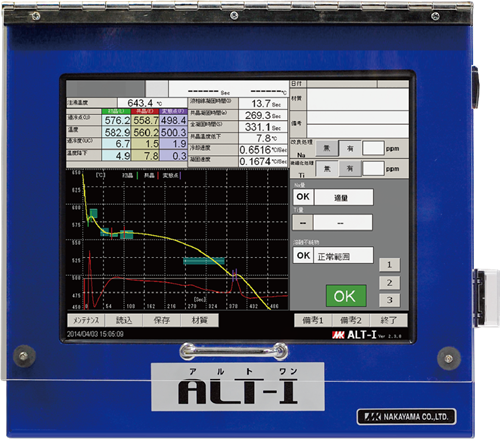Select the impurity OK status box

pyautogui.click(x=303, y=256)
